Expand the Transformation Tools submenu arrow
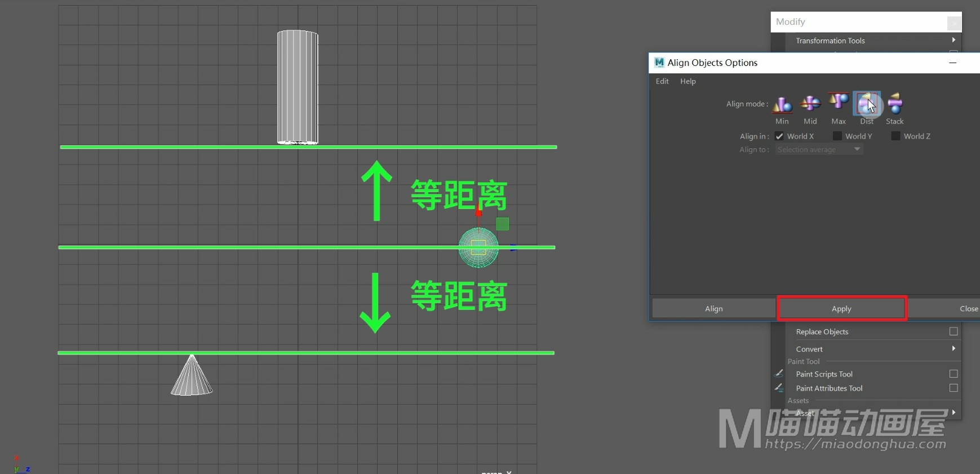The height and width of the screenshot is (474, 980). tap(954, 40)
